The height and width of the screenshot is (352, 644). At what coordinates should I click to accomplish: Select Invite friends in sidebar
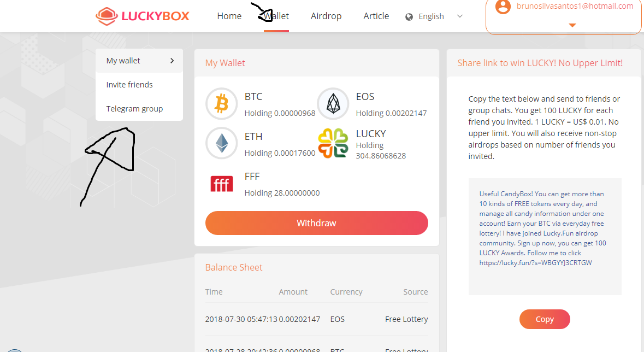click(x=139, y=85)
